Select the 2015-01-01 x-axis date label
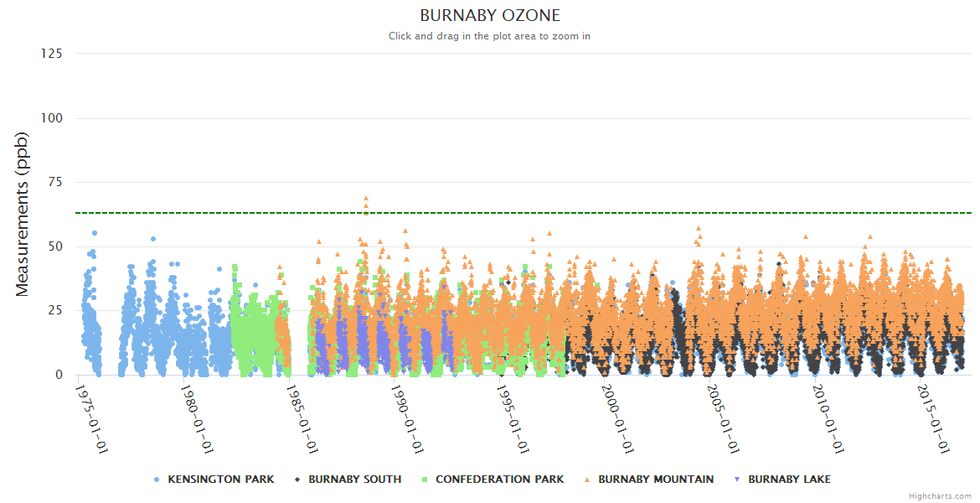980x503 pixels. click(935, 417)
